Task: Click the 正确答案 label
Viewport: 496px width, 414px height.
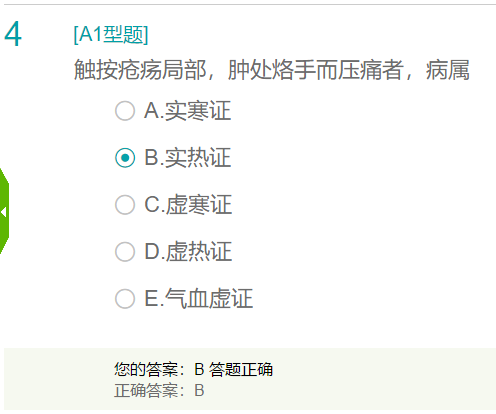Action: coord(149,390)
